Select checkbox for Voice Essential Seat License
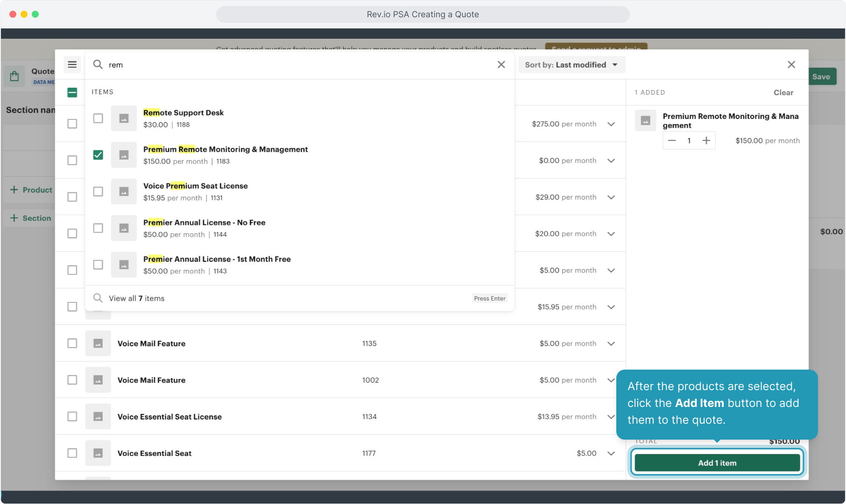The width and height of the screenshot is (846, 504). [72, 417]
